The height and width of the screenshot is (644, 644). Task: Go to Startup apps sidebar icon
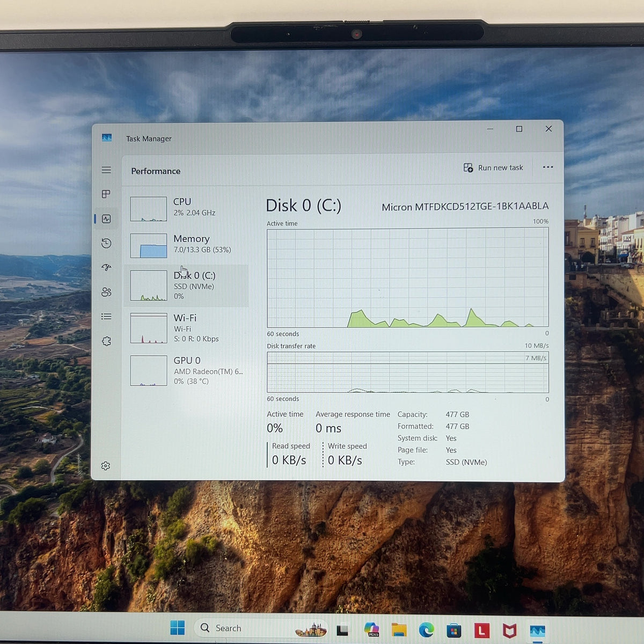point(106,267)
